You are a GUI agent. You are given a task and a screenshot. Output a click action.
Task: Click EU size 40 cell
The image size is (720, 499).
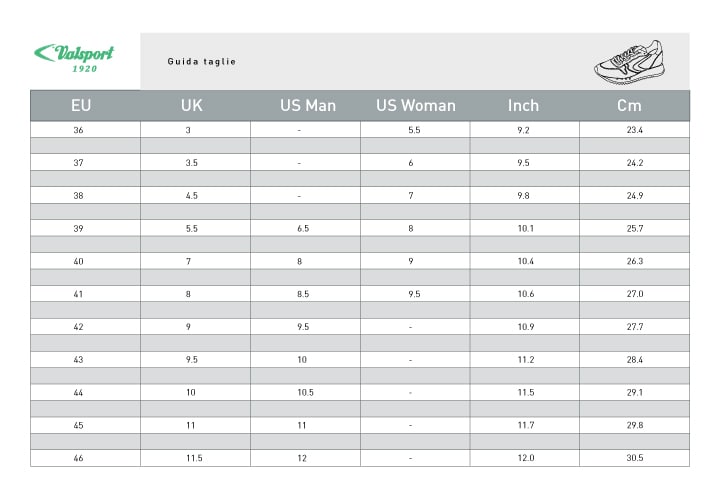pyautogui.click(x=78, y=261)
